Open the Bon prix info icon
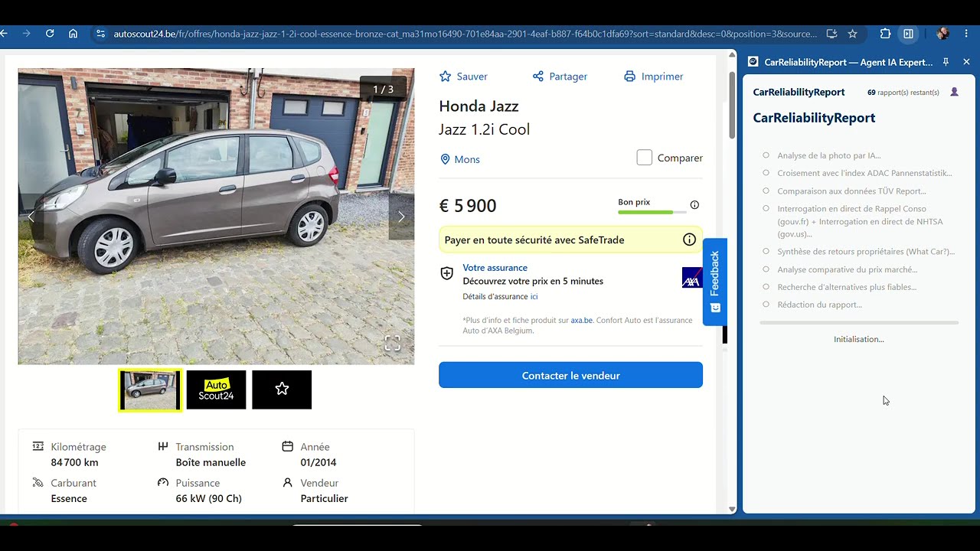 (x=694, y=205)
